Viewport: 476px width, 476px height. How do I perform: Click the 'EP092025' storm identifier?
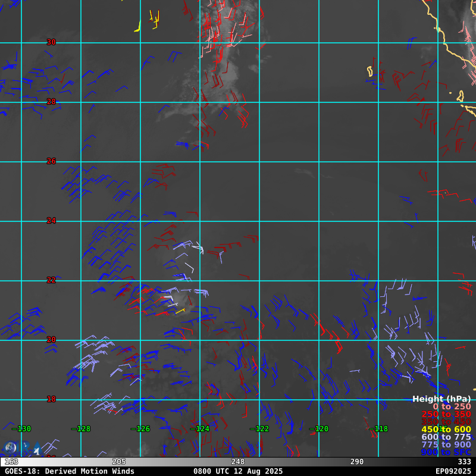[453, 471]
